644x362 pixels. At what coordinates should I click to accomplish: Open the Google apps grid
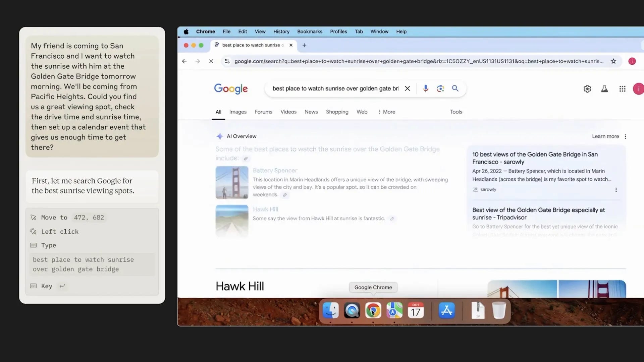[x=622, y=89]
